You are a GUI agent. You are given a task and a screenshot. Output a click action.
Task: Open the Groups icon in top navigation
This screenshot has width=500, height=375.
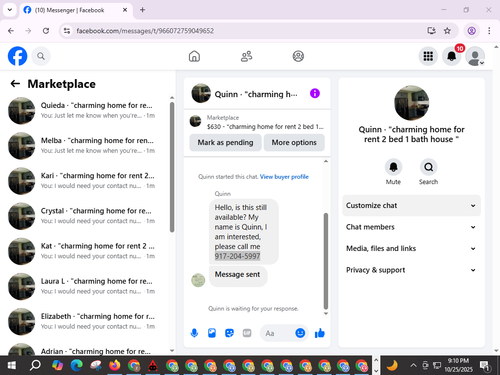click(298, 56)
